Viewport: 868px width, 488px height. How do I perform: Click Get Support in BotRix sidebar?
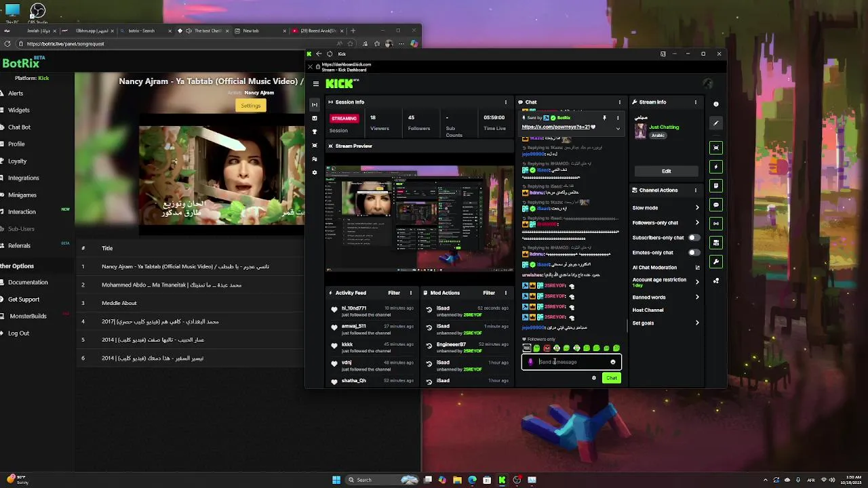24,300
